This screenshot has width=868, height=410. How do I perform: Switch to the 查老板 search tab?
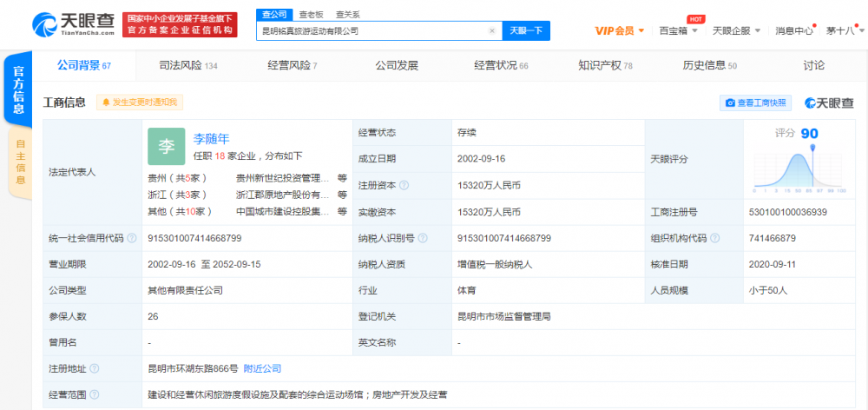311,15
